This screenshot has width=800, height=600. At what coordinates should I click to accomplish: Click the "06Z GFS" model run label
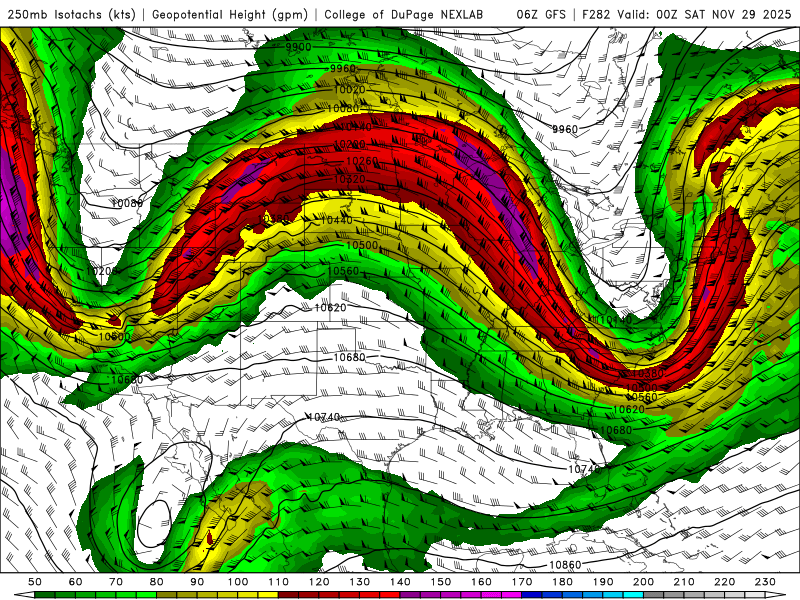coord(541,15)
